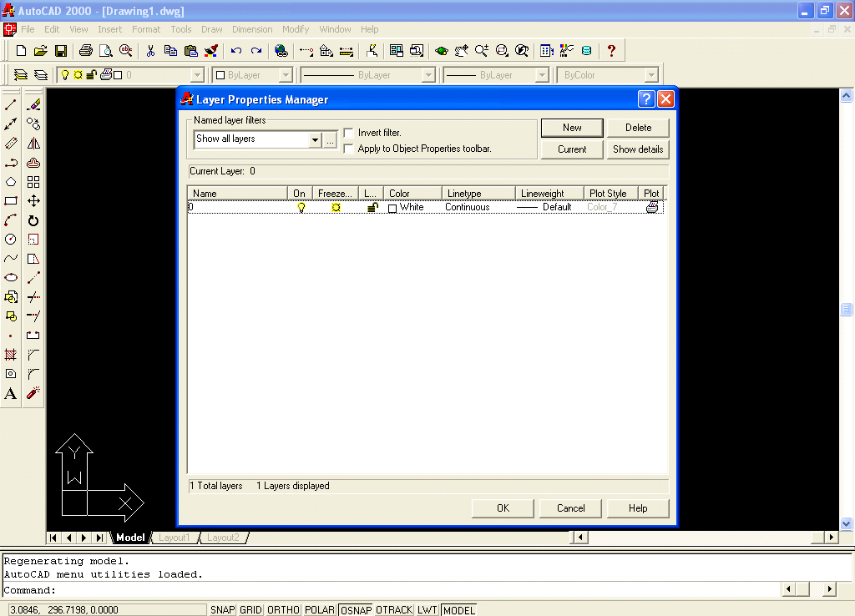The width and height of the screenshot is (855, 616).
Task: Click the Match Properties brush icon
Action: (211, 51)
